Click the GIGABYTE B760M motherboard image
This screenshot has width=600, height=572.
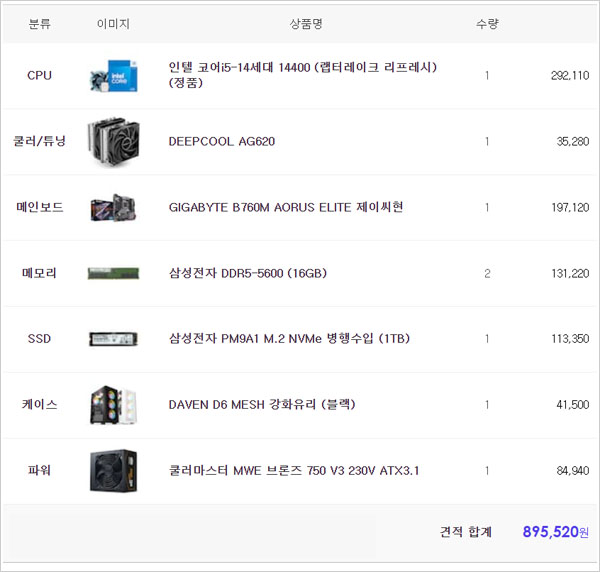[113, 208]
